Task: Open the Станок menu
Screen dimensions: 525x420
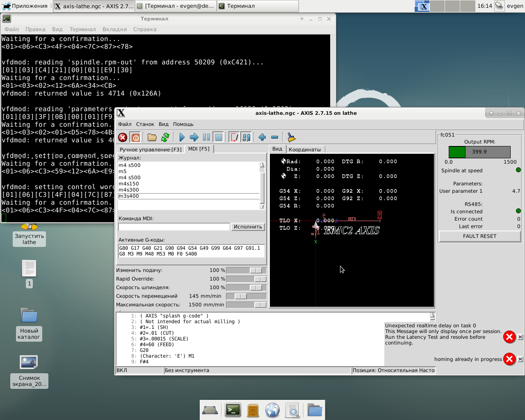Action: pyautogui.click(x=145, y=124)
